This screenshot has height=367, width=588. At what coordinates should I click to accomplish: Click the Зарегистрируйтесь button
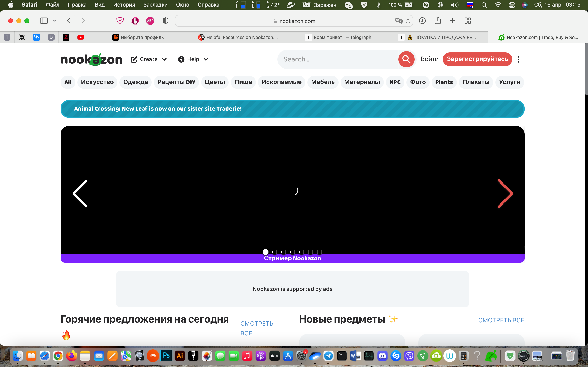[477, 59]
